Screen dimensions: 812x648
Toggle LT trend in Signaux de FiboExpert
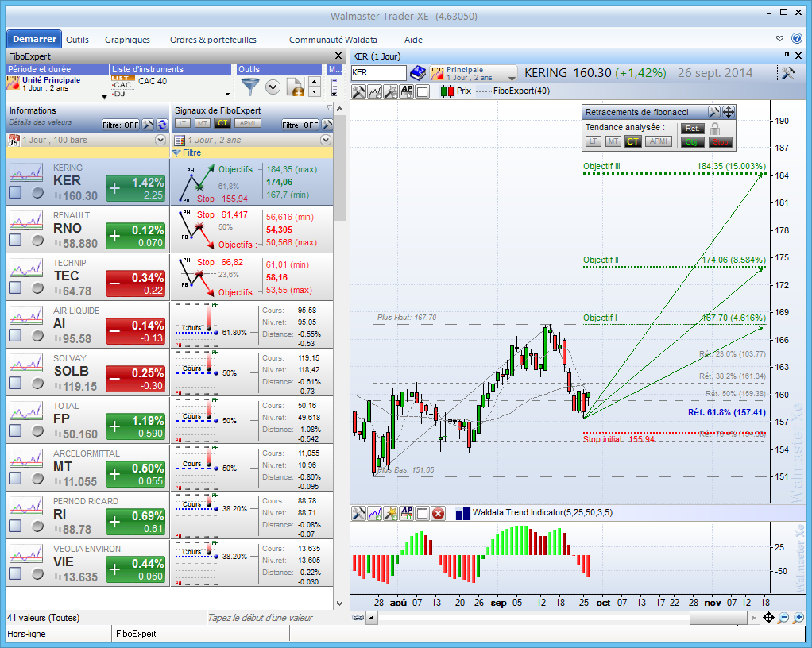pyautogui.click(x=182, y=123)
